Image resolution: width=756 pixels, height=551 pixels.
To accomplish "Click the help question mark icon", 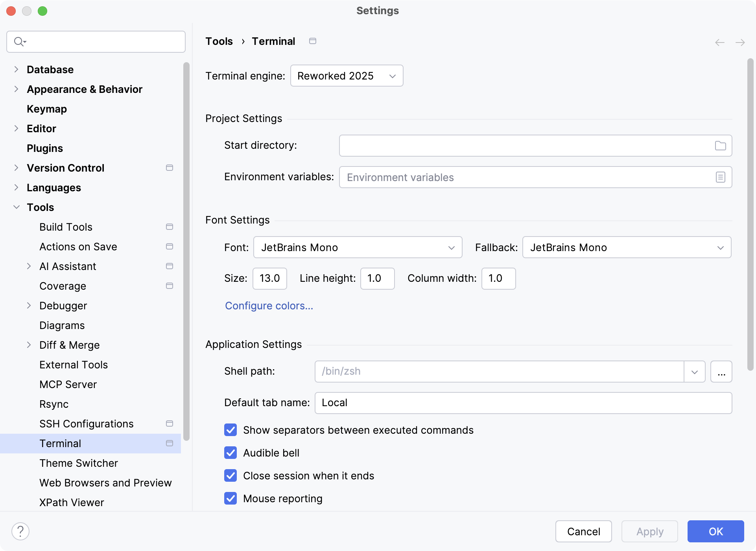I will click(x=21, y=531).
